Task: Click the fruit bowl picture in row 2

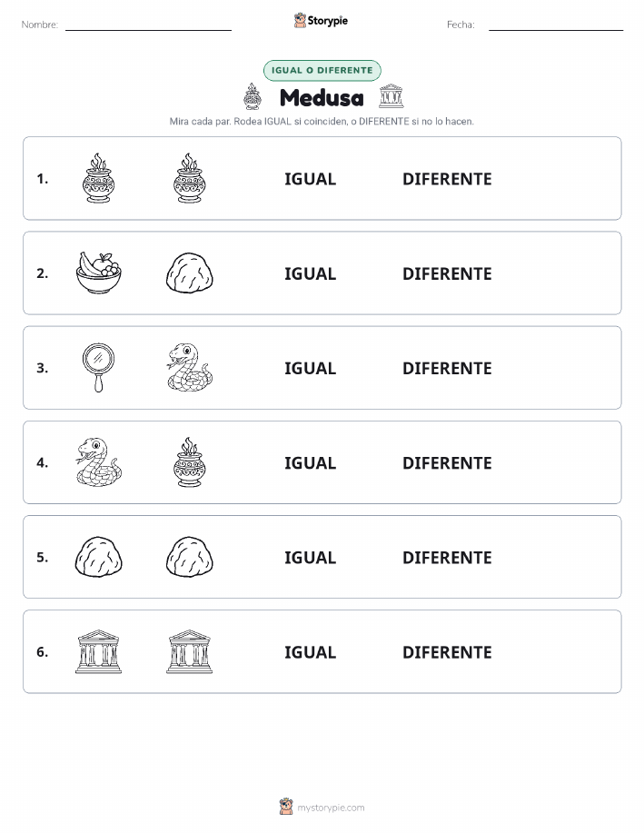Action: [x=98, y=273]
